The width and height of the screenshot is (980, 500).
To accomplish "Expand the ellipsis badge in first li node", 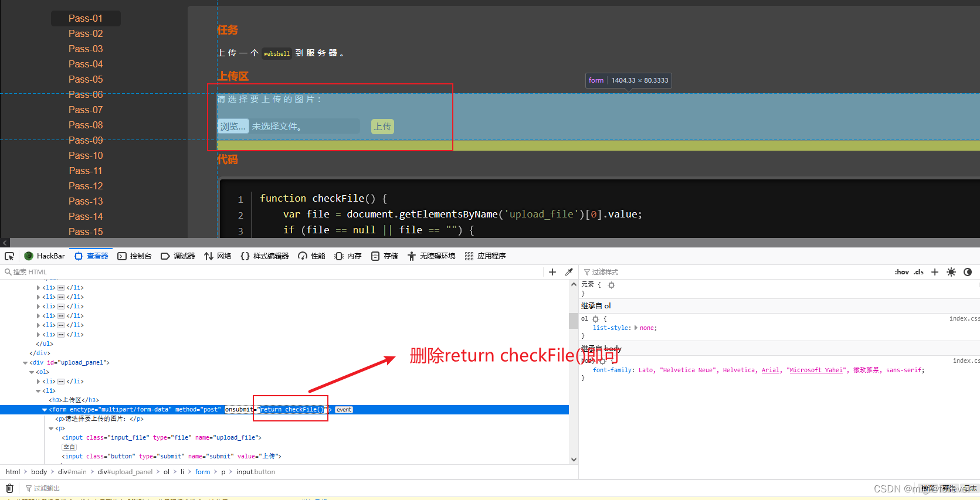I will [61, 288].
